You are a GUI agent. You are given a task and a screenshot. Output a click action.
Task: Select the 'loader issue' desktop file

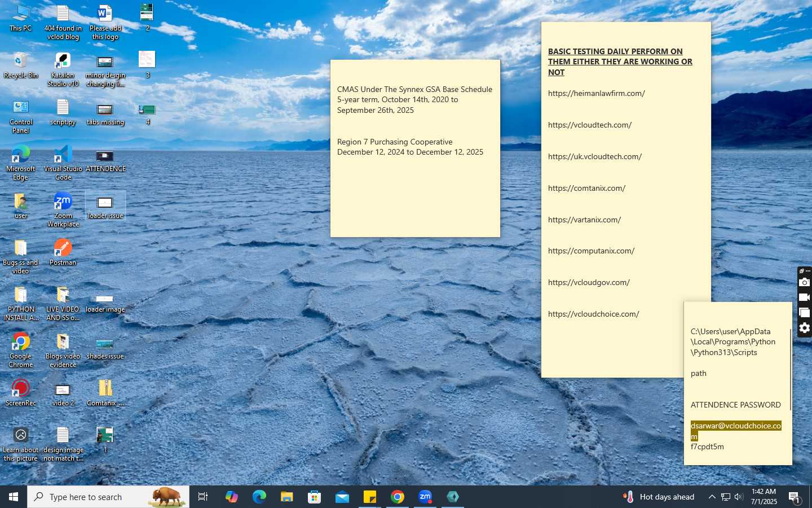click(x=105, y=206)
